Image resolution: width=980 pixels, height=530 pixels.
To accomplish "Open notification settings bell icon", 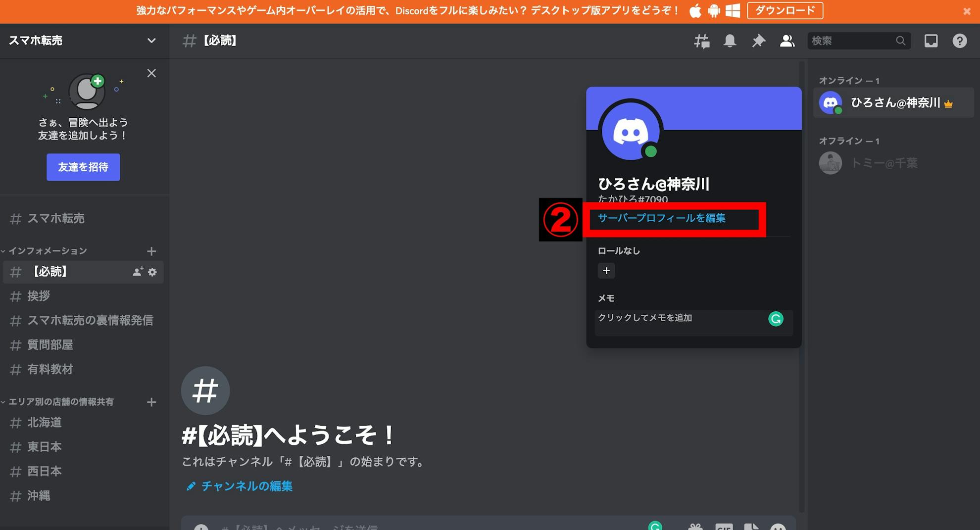I will click(730, 41).
